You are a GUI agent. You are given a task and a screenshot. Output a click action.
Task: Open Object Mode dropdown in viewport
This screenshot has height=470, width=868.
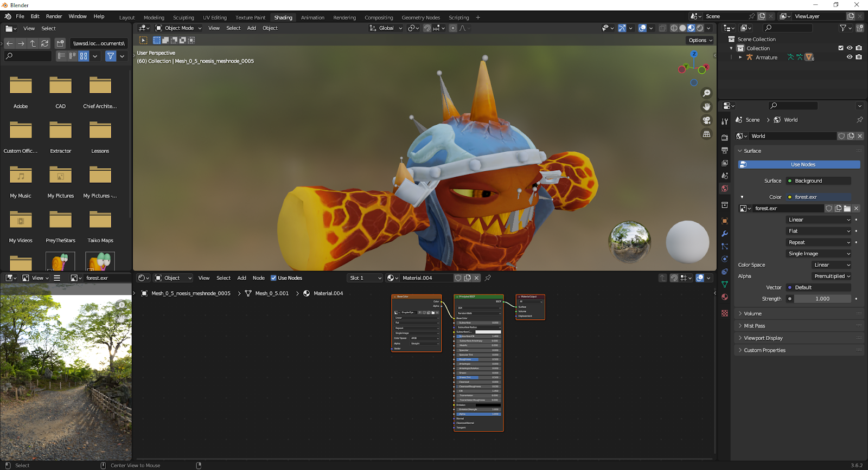(x=178, y=28)
